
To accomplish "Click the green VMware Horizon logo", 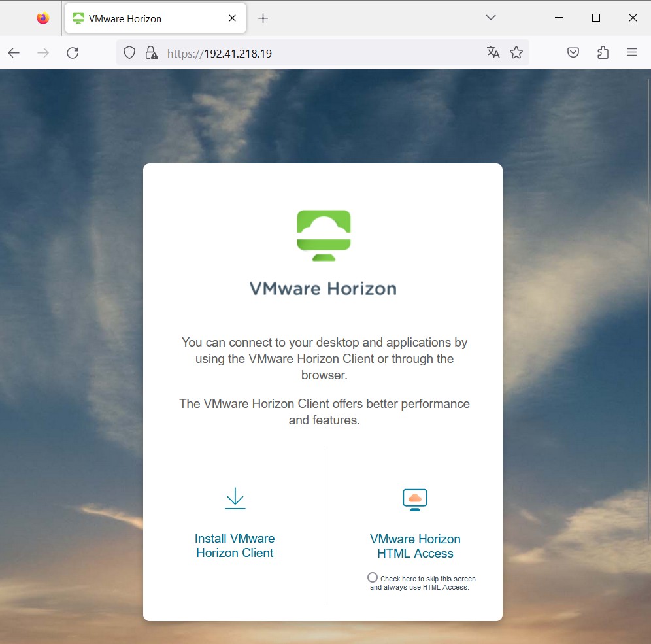I will pos(324,235).
